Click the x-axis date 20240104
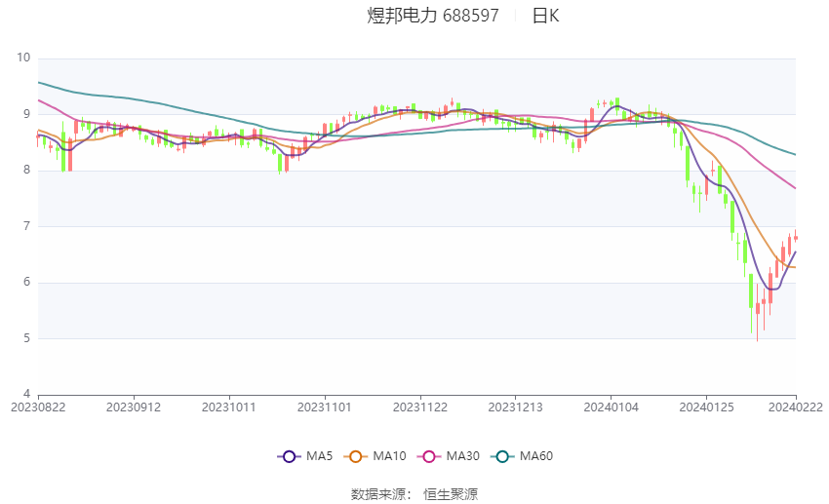Image resolution: width=829 pixels, height=504 pixels. 612,407
